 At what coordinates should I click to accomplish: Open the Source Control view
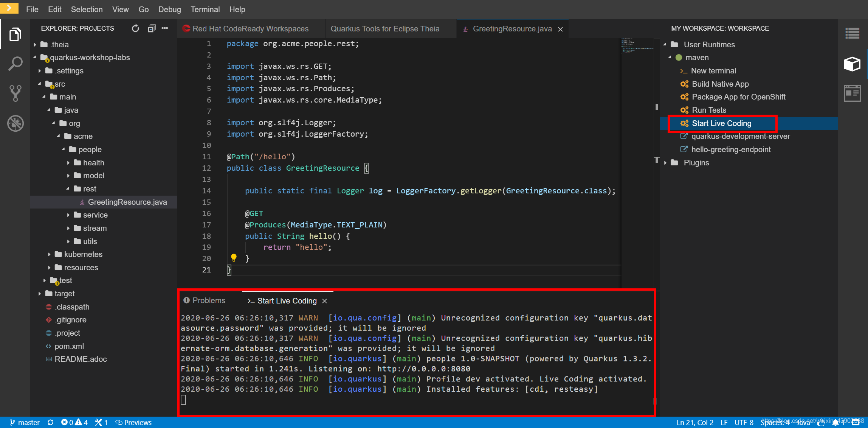coord(15,93)
